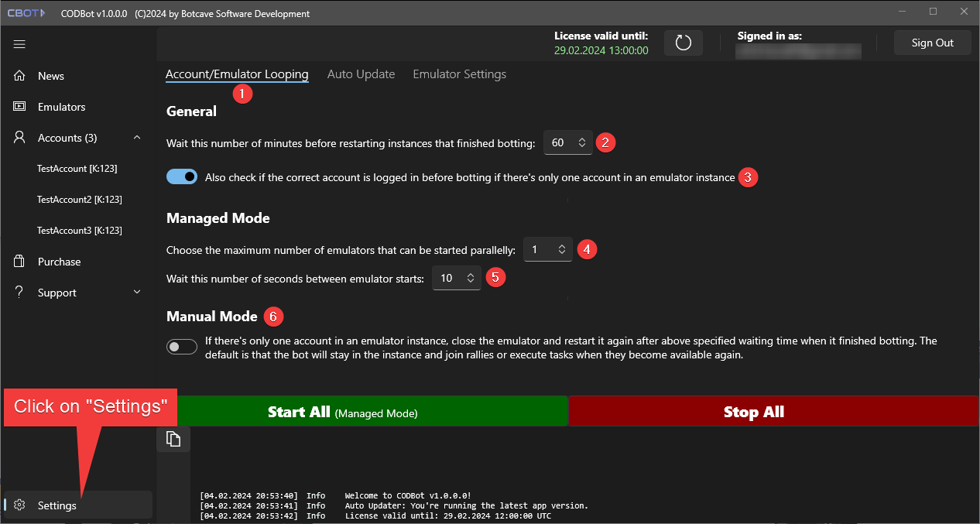The image size is (980, 524).
Task: Click the Settings gear icon
Action: (20, 505)
